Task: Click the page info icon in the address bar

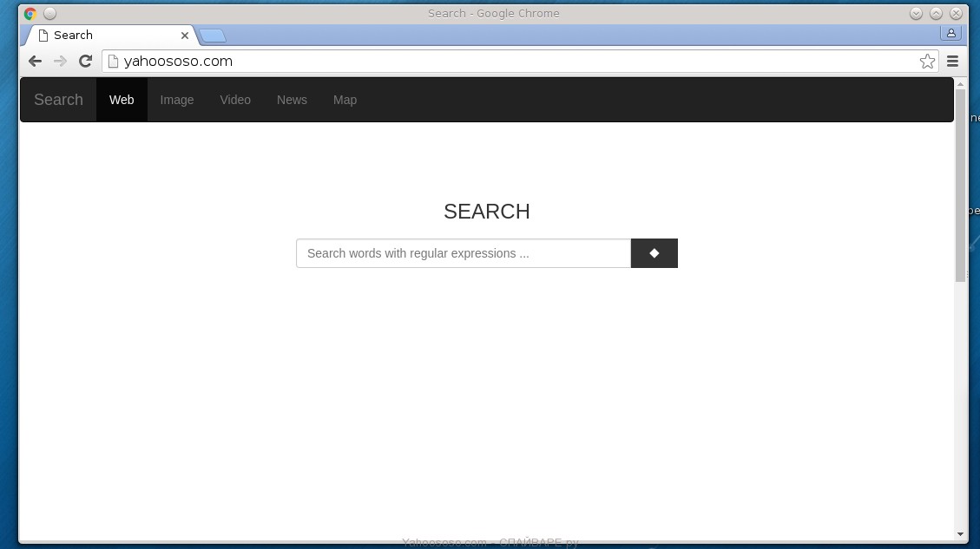Action: tap(113, 61)
